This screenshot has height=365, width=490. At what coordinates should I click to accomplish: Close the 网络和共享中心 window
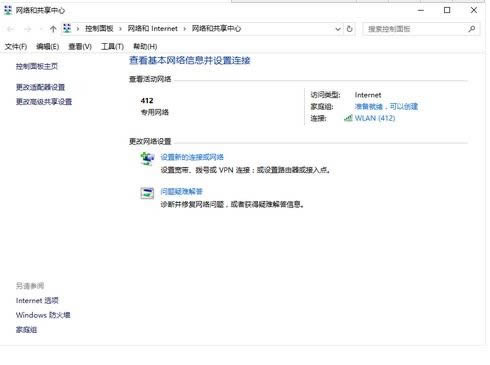point(474,10)
